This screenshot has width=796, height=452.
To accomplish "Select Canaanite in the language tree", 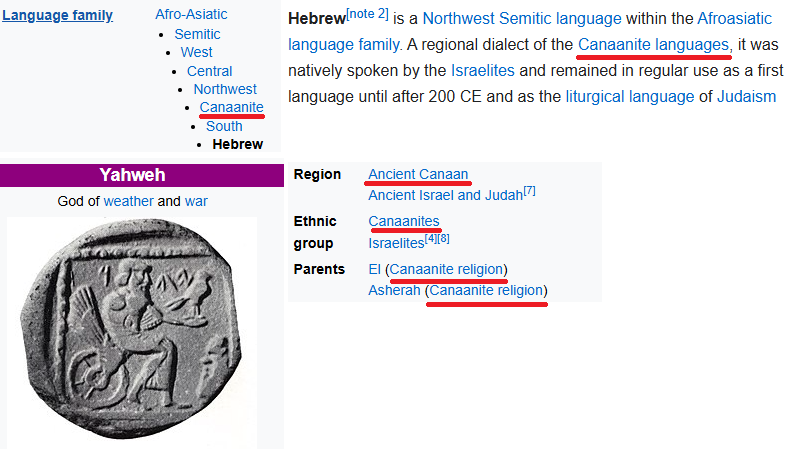I will point(231,107).
